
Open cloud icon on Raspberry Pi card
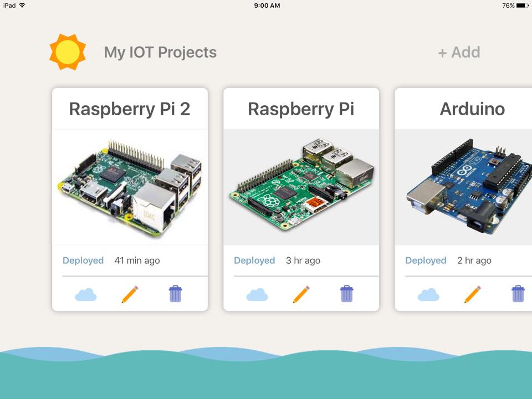tap(257, 294)
